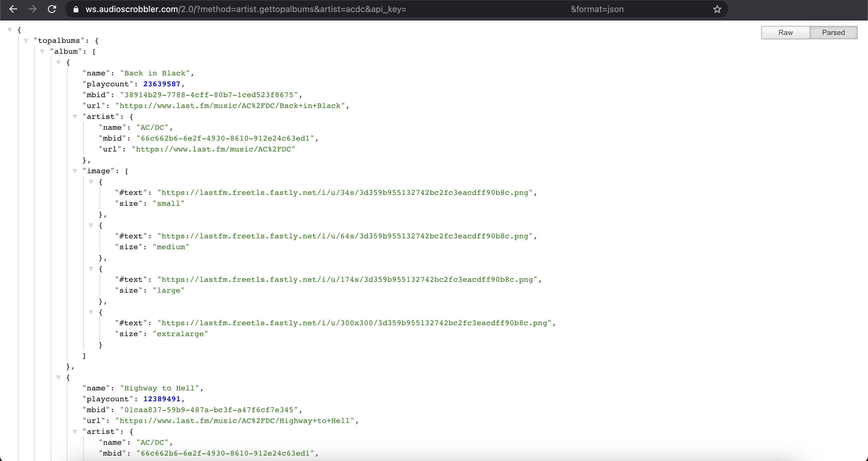Collapse the extralarge image entry

(x=91, y=313)
